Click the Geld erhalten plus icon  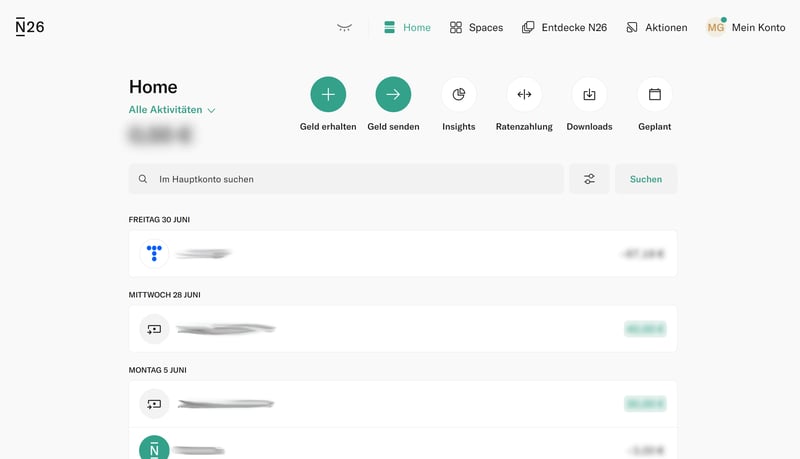pyautogui.click(x=328, y=94)
